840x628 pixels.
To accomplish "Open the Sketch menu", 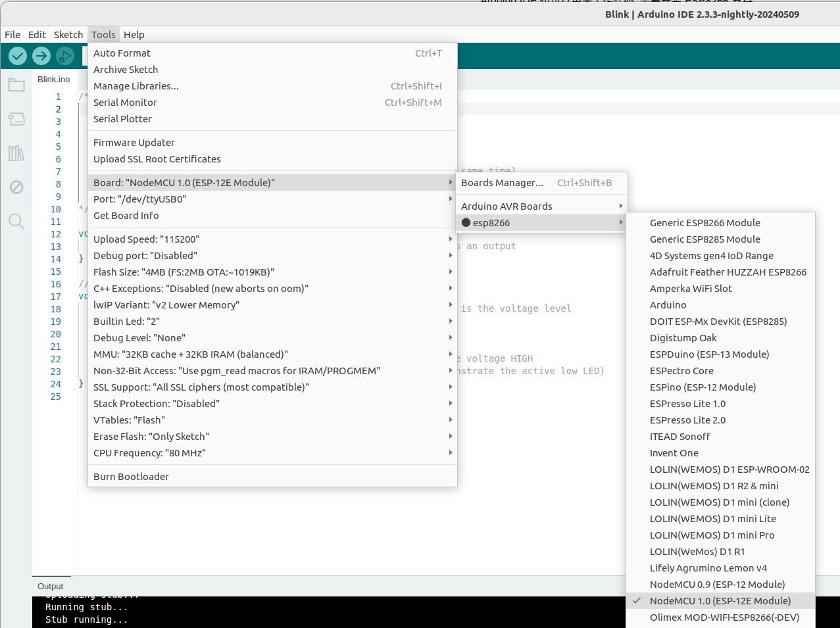I will click(x=68, y=35).
